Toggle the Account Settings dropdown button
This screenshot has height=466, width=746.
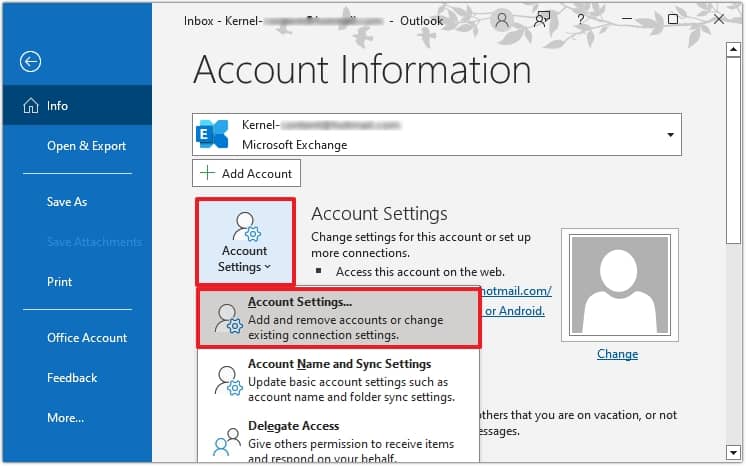[245, 242]
